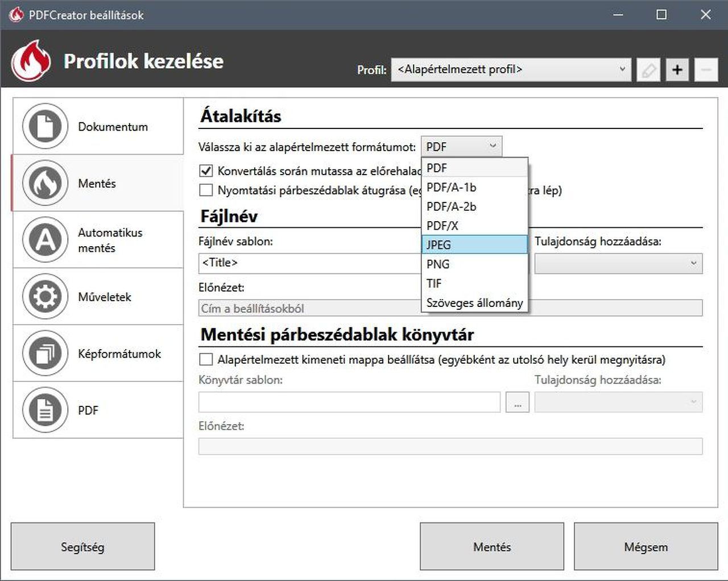Image resolution: width=728 pixels, height=581 pixels.
Task: Close the PDFCreator beállítások window
Action: click(x=706, y=15)
